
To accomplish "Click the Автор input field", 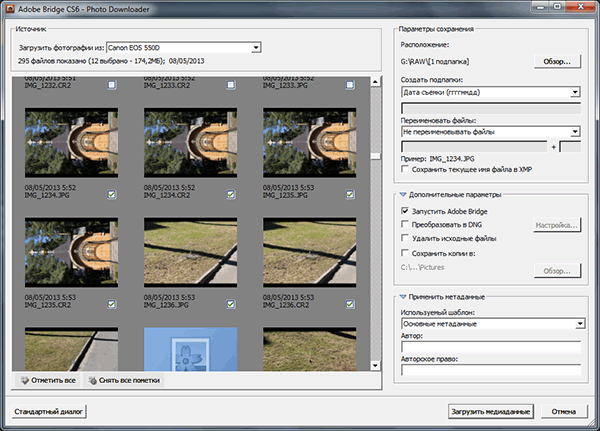I will (x=491, y=347).
